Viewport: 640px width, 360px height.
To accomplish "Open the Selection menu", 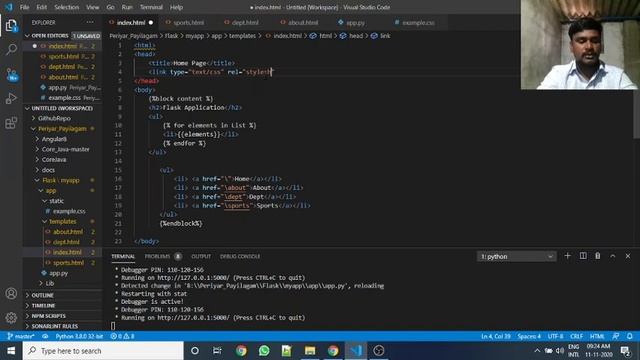I will [x=67, y=7].
